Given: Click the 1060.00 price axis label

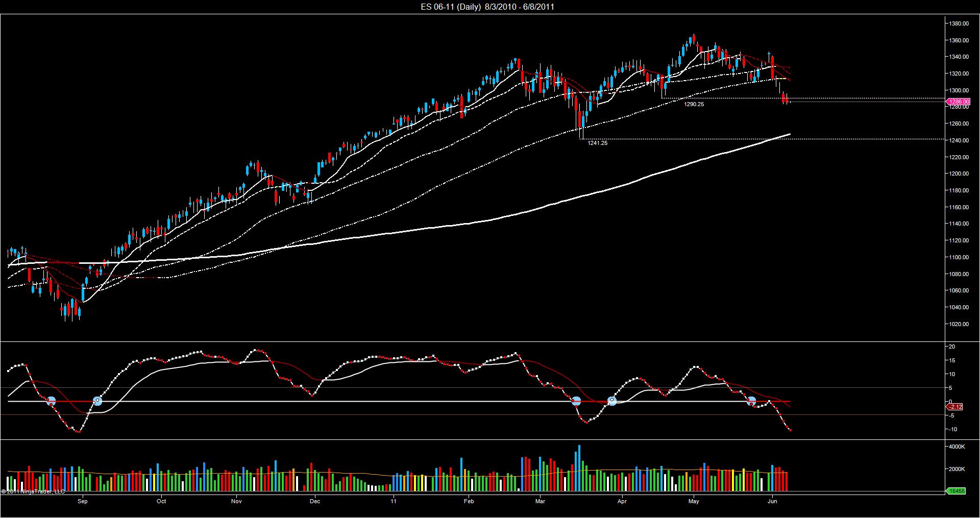Looking at the screenshot, I should pos(959,290).
